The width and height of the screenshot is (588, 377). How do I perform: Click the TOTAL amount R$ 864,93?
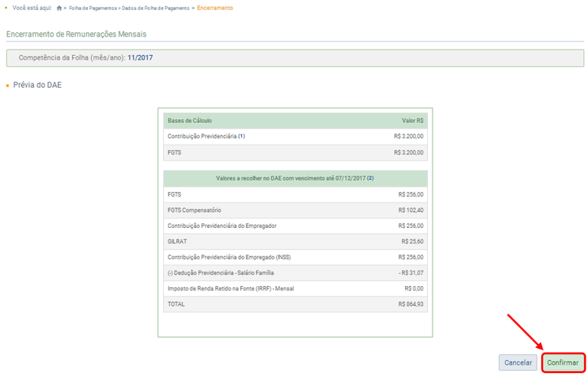(x=410, y=304)
